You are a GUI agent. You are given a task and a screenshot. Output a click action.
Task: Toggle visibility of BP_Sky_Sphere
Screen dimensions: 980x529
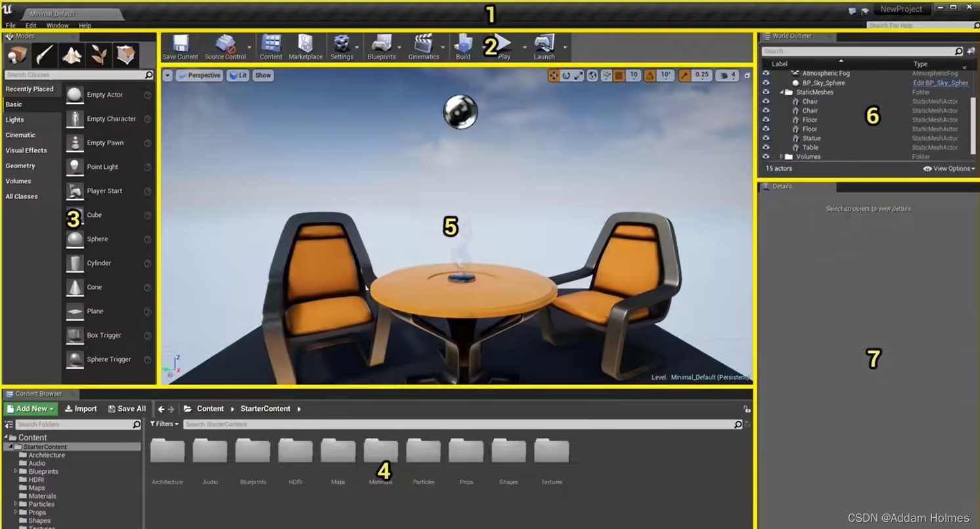click(x=766, y=83)
